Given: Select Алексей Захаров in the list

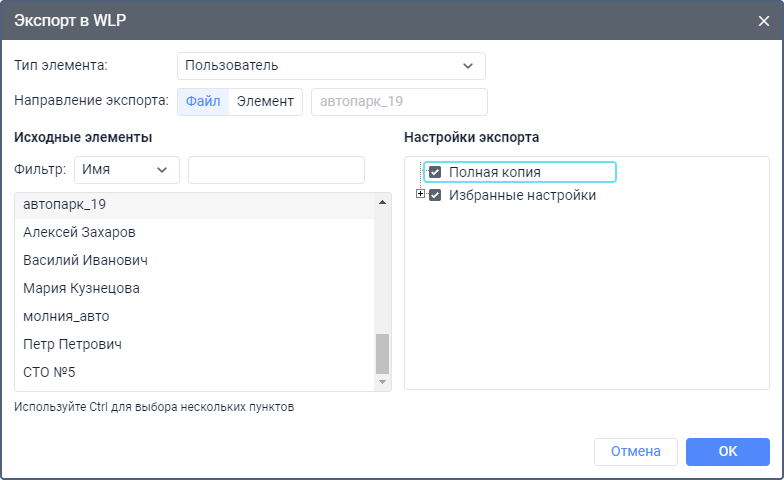Looking at the screenshot, I should pyautogui.click(x=195, y=232).
